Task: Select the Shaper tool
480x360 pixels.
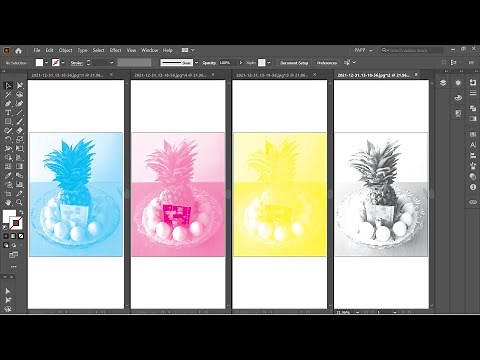Action: pyautogui.click(x=8, y=131)
